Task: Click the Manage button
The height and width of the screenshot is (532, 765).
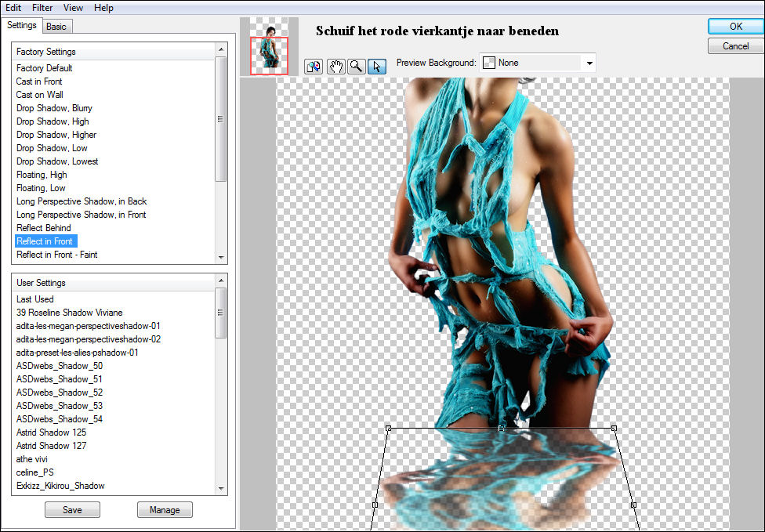Action: [x=165, y=509]
